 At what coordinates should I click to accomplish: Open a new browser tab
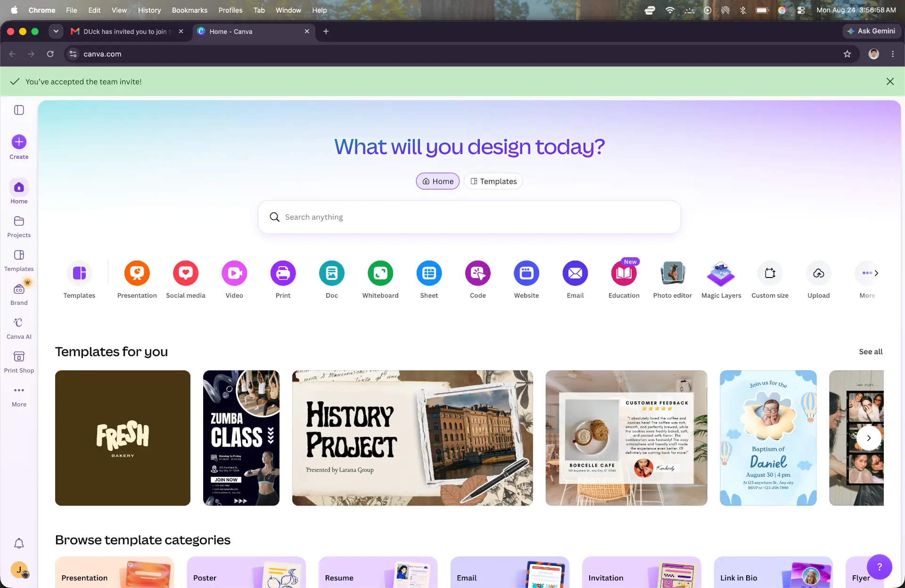[x=326, y=31]
